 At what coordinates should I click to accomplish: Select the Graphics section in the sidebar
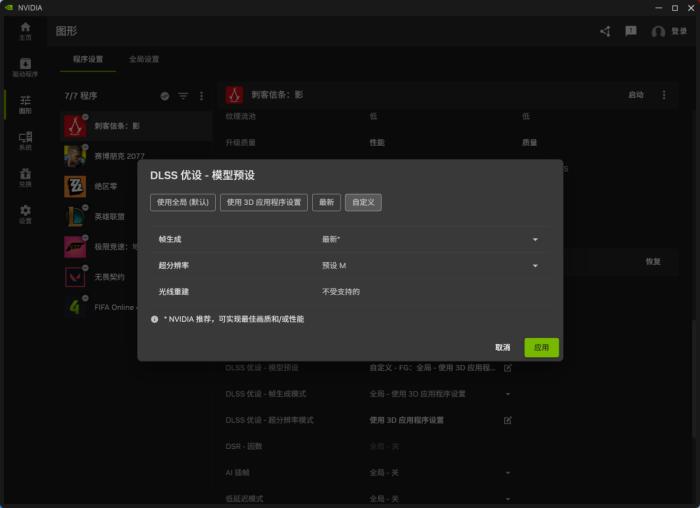click(x=25, y=104)
